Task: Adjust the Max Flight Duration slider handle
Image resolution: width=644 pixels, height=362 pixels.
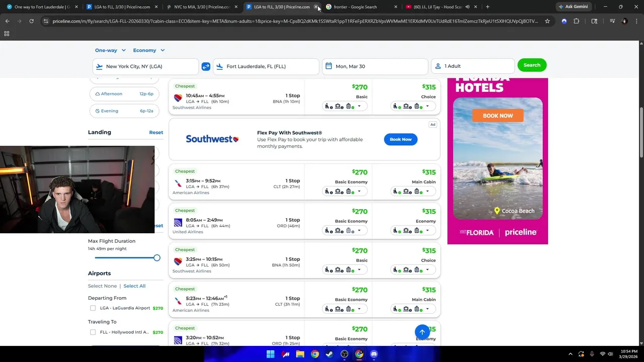Action: [157, 258]
